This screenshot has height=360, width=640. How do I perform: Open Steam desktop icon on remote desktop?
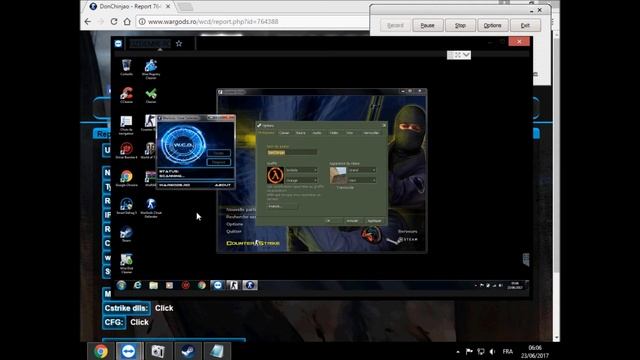pyautogui.click(x=127, y=234)
